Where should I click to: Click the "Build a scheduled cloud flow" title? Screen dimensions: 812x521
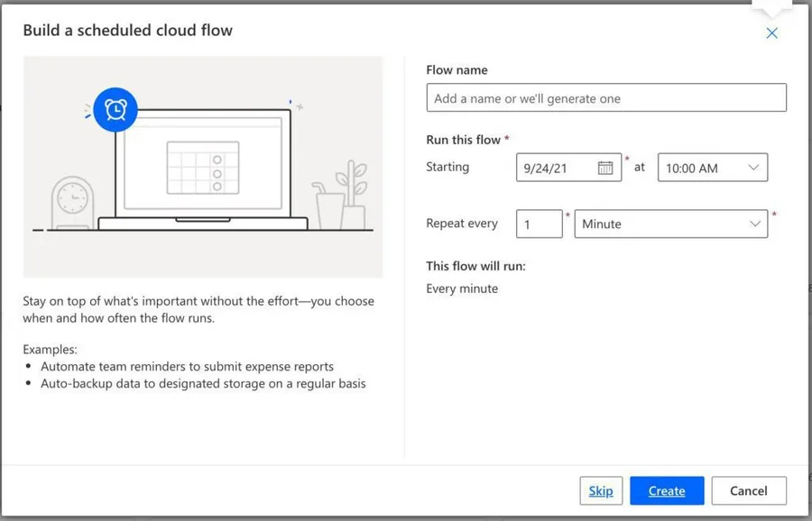[x=127, y=31]
